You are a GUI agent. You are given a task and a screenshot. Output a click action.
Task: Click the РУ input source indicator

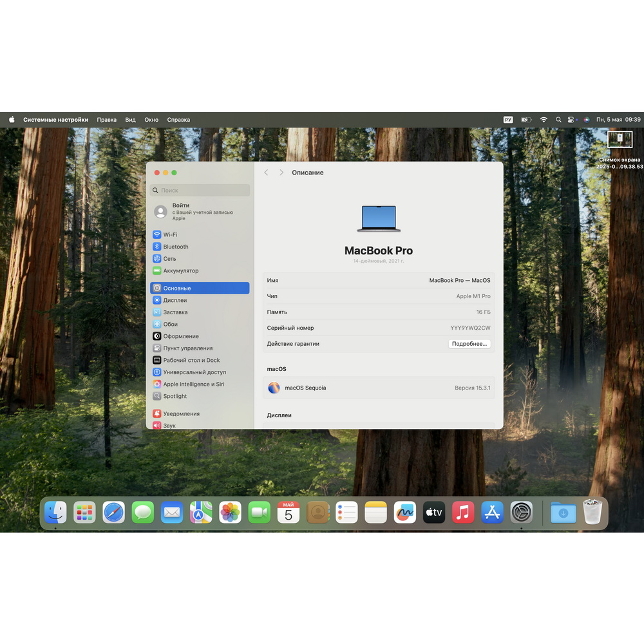point(509,120)
